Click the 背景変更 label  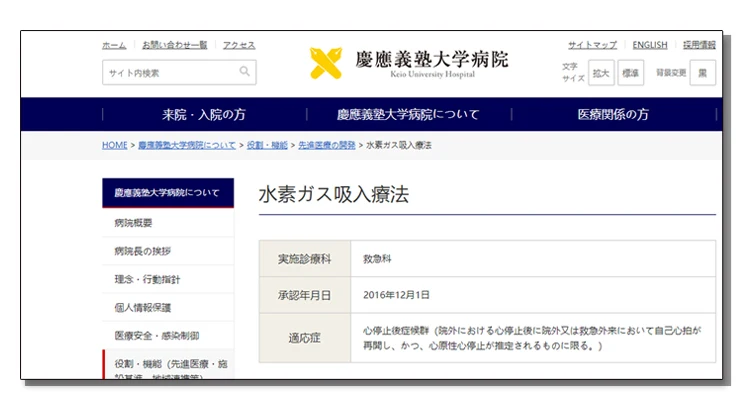point(671,73)
